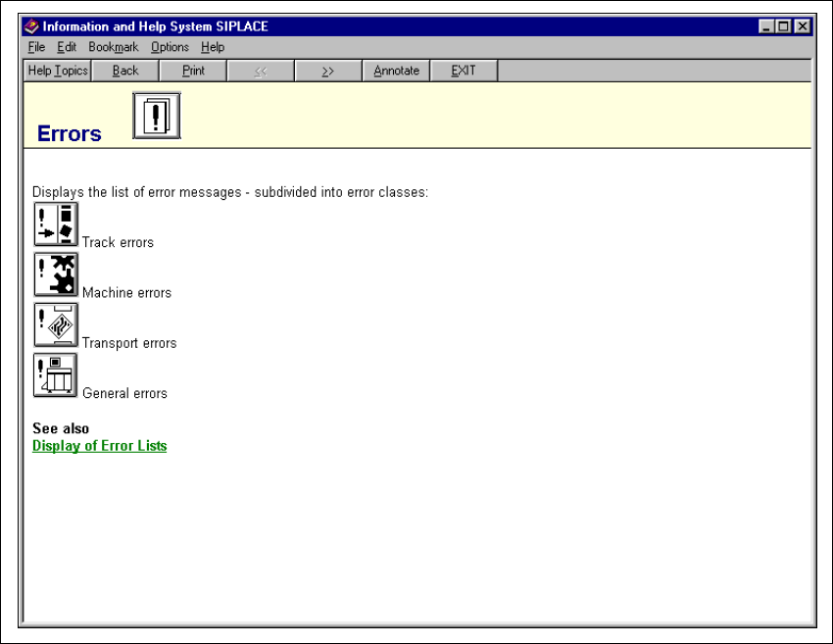
Task: Click the EXIT toolbar button
Action: [x=464, y=71]
